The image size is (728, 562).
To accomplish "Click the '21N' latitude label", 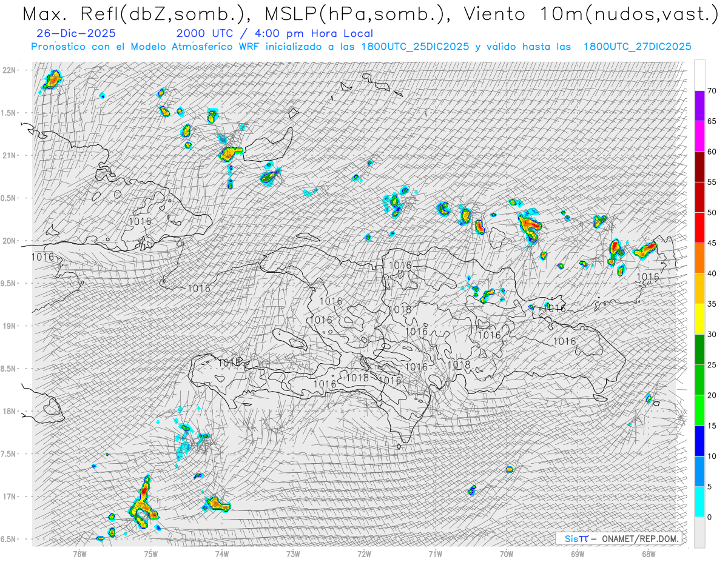I will [x=8, y=155].
